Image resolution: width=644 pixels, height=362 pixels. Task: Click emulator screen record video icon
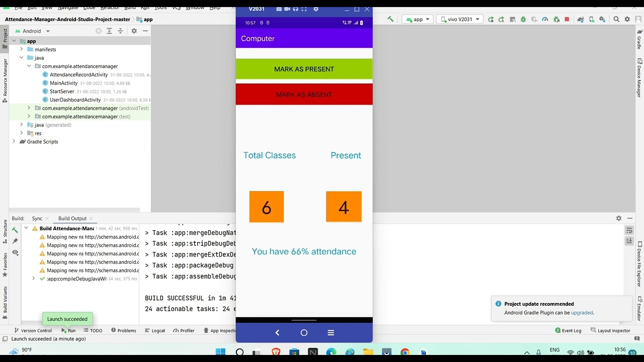point(287,9)
